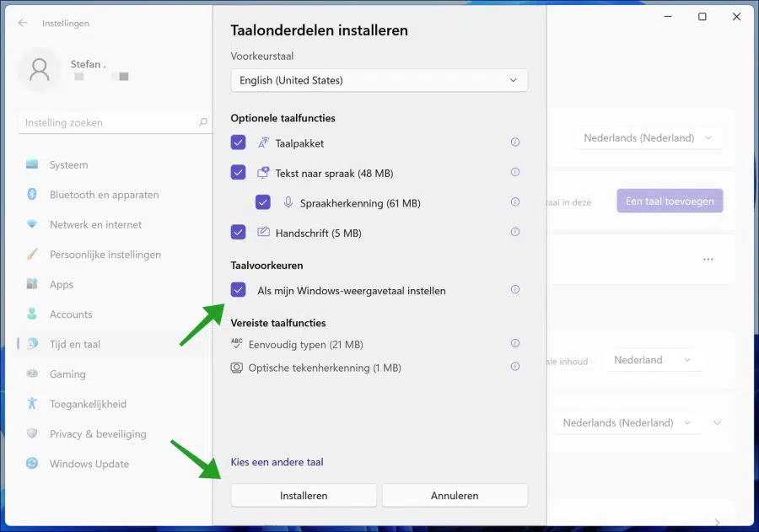Click the Taalpakket language icon
Screen dimensions: 759x532
[263, 142]
